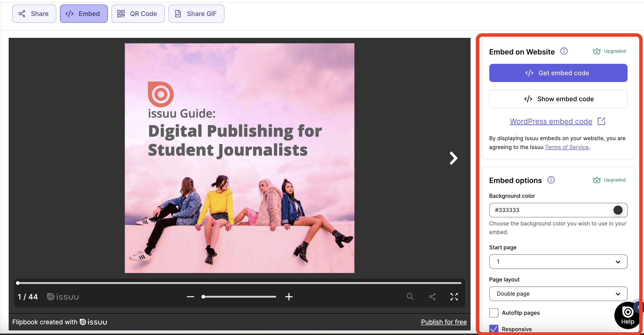Click Show embed code button

point(558,99)
